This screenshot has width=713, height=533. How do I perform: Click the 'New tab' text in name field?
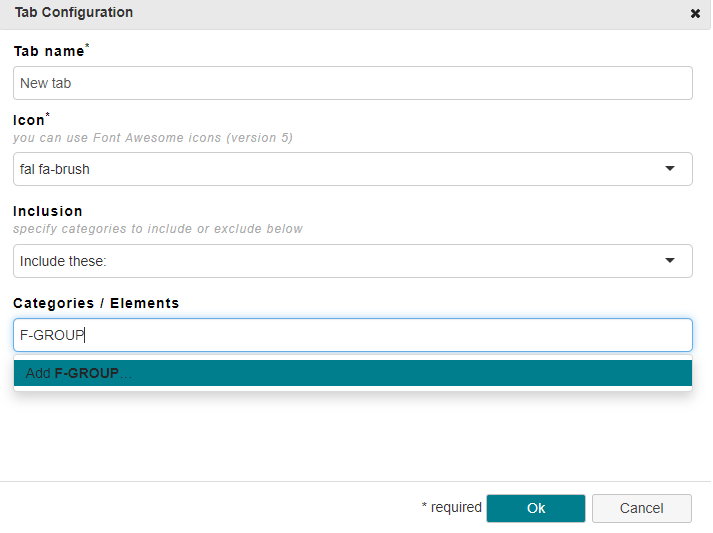click(x=45, y=83)
